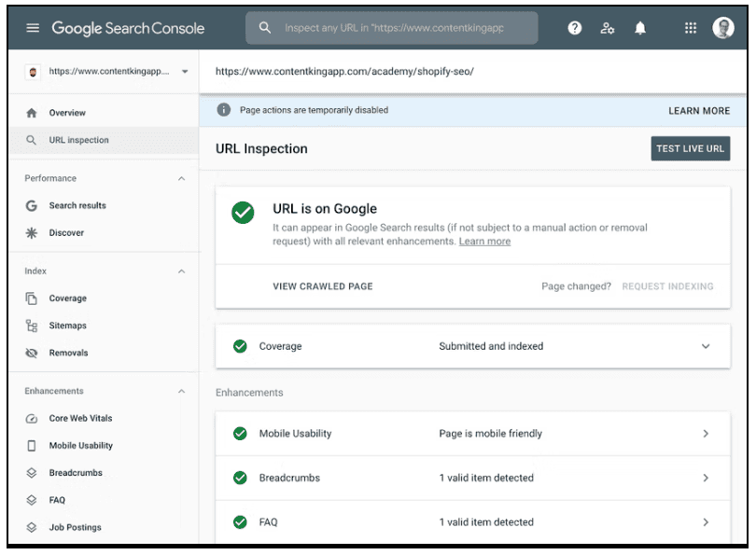Collapse the Index section

[181, 271]
